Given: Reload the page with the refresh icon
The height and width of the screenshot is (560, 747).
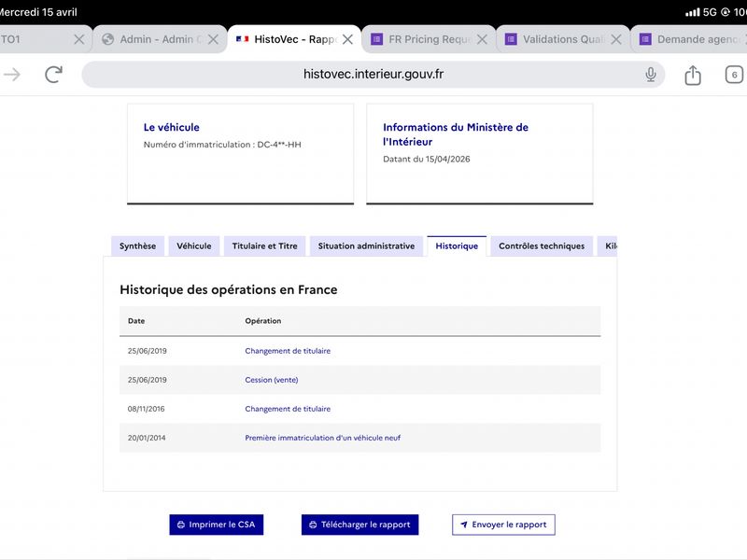Looking at the screenshot, I should pos(53,75).
